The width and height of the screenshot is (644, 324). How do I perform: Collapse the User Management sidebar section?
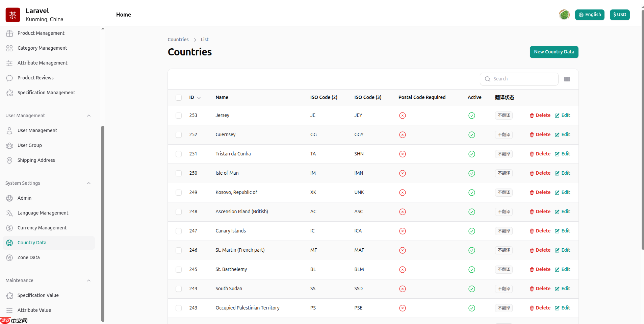click(x=89, y=116)
